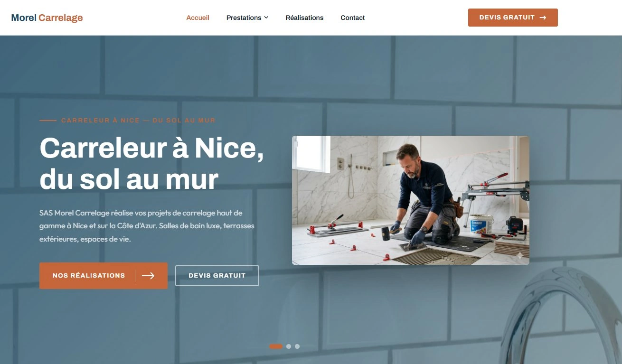Click the tiler photo in the hero
The image size is (622, 364).
click(x=411, y=200)
